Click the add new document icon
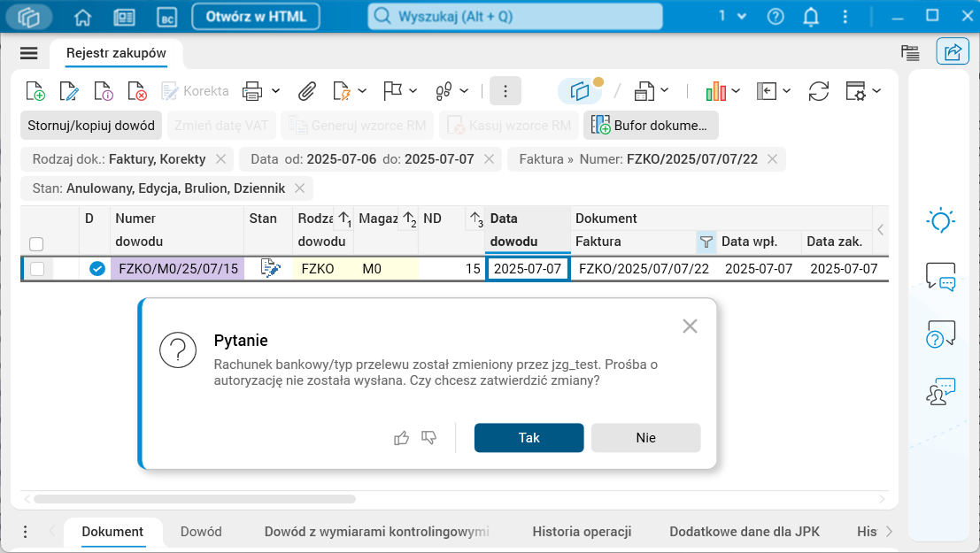 tap(35, 91)
